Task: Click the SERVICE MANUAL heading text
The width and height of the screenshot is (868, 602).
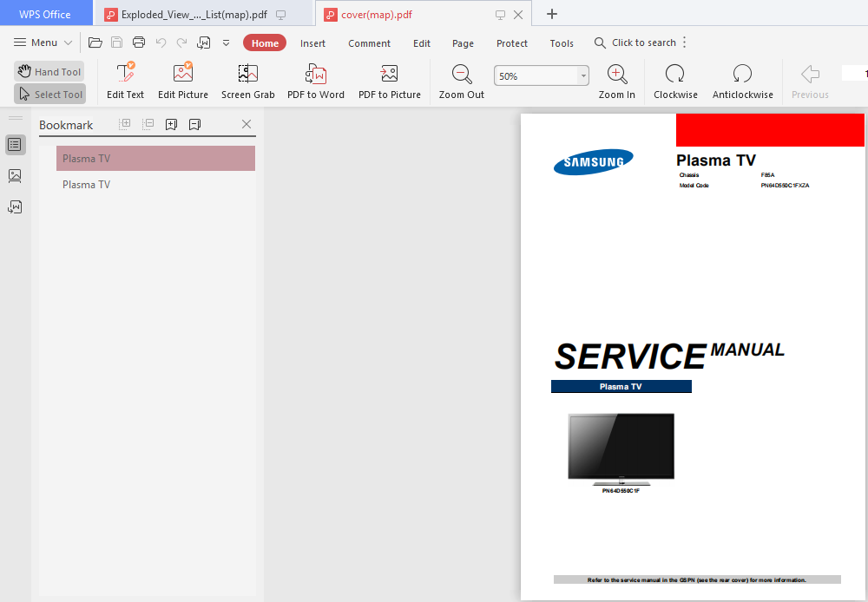Action: [x=669, y=356]
